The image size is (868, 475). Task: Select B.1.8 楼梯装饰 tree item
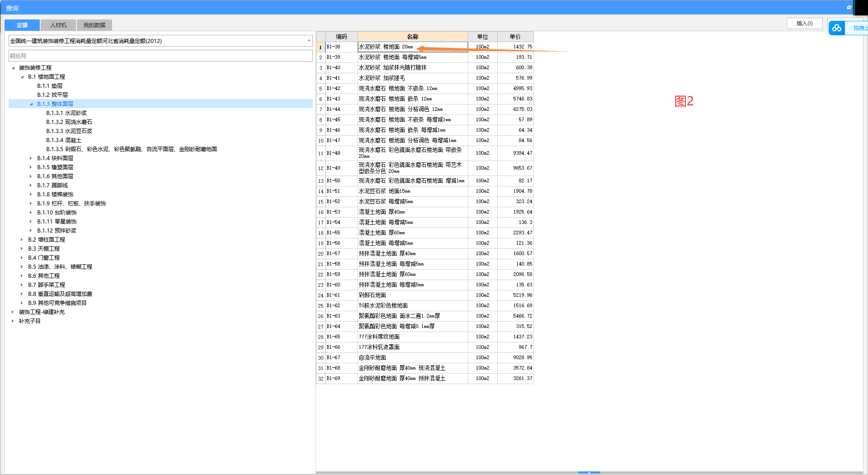coord(55,195)
